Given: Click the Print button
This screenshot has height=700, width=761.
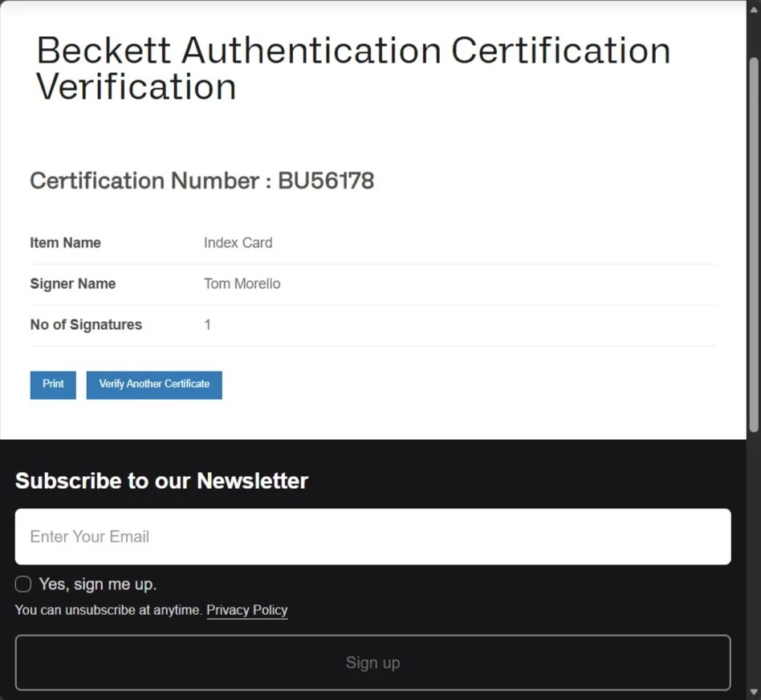Looking at the screenshot, I should click(x=53, y=385).
